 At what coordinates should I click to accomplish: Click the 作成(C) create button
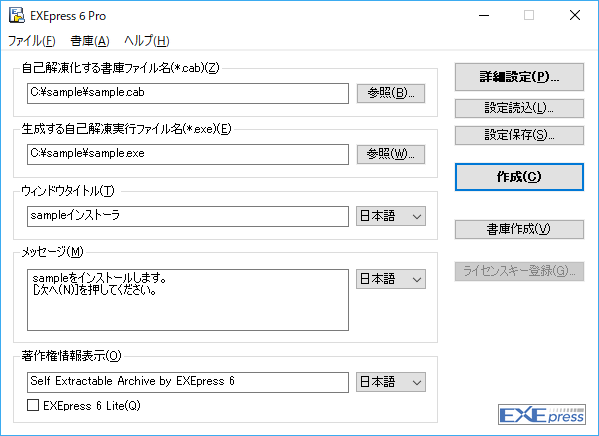click(519, 177)
